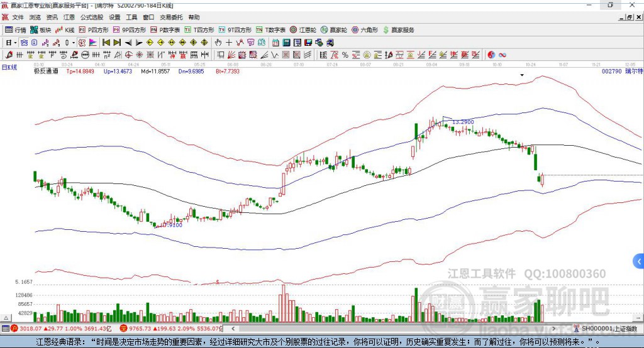The width and height of the screenshot is (644, 348).
Task: Click the horizontal scrollbar right arrow
Action: pos(553,329)
